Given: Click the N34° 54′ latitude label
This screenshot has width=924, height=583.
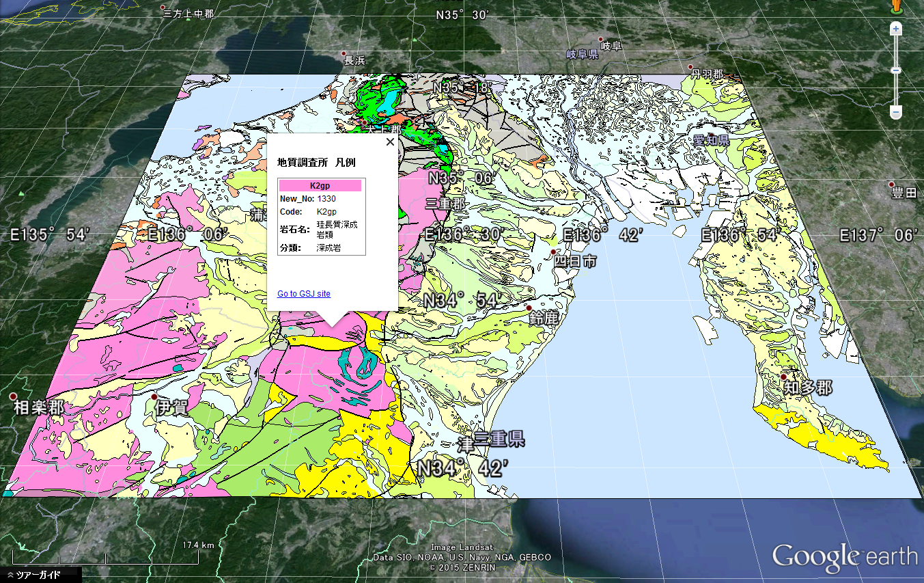Looking at the screenshot, I should (x=462, y=300).
